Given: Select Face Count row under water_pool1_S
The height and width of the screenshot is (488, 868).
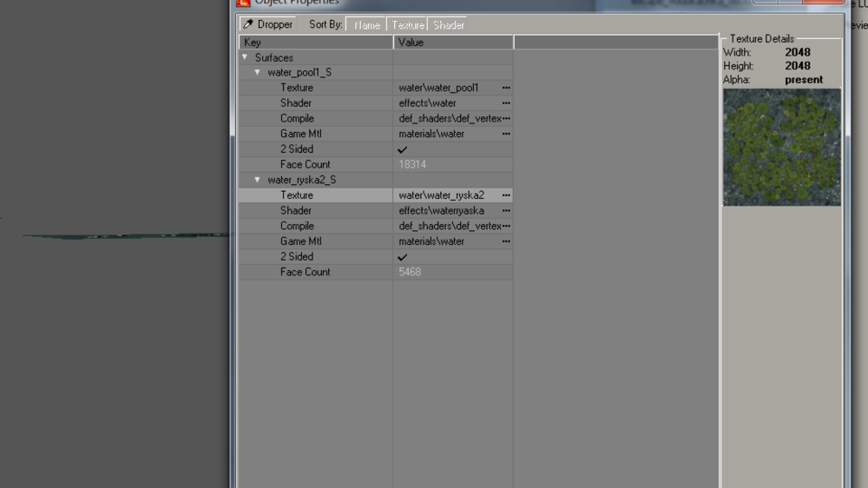Looking at the screenshot, I should (376, 164).
